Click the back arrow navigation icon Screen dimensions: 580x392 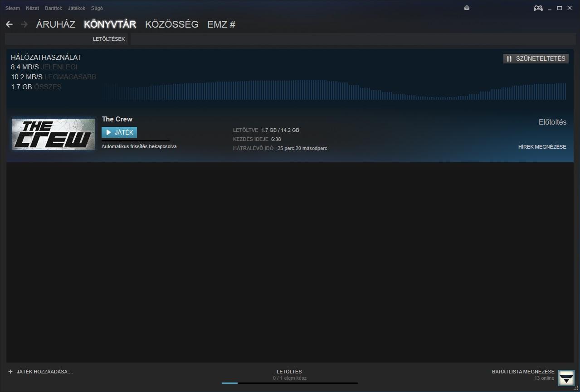9,24
